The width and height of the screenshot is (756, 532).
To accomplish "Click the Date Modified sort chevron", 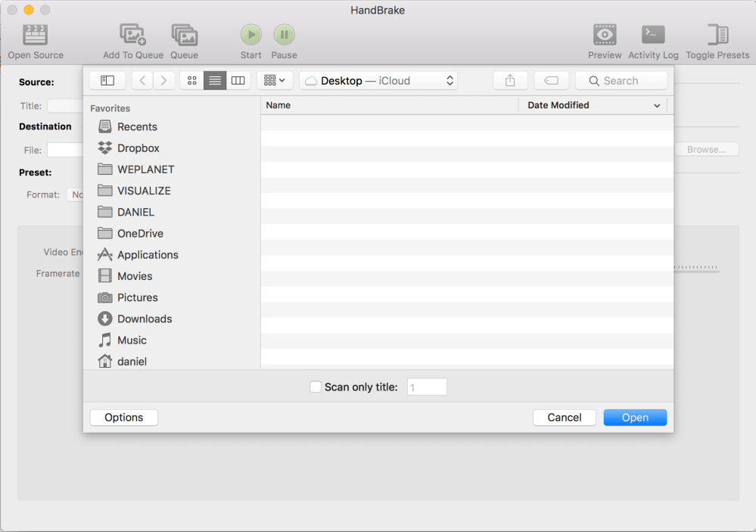I will [x=657, y=106].
